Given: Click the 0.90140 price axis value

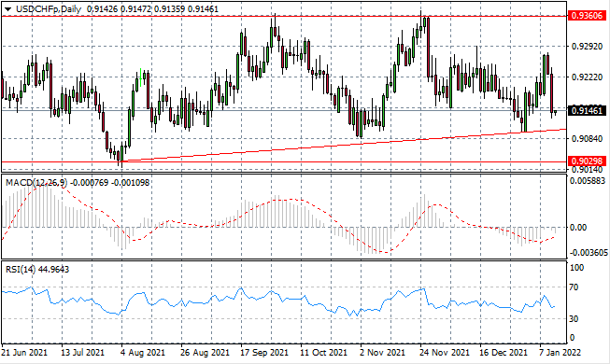Looking at the screenshot, I should [587, 170].
